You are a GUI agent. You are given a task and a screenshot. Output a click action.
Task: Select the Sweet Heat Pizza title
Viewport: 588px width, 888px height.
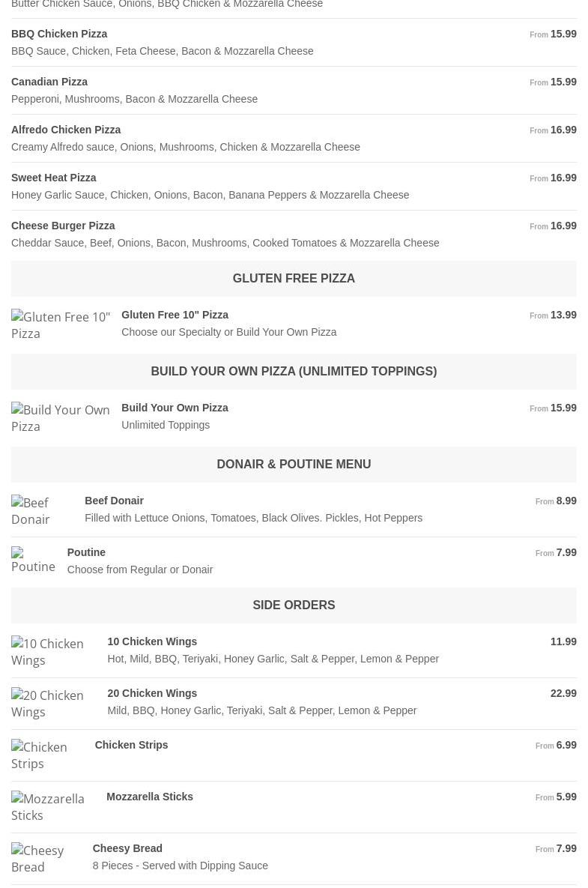pyautogui.click(x=54, y=178)
